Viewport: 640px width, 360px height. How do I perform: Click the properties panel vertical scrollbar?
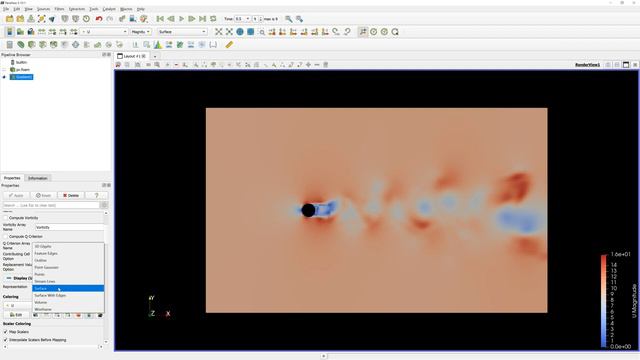(x=106, y=278)
